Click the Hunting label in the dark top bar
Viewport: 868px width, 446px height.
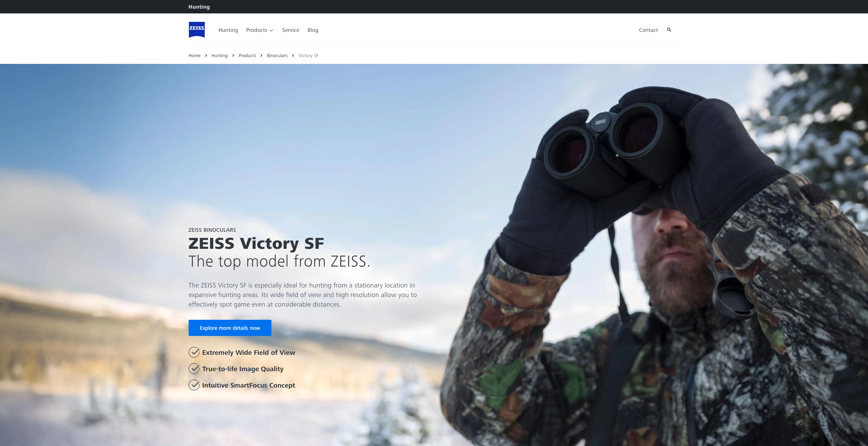point(199,7)
